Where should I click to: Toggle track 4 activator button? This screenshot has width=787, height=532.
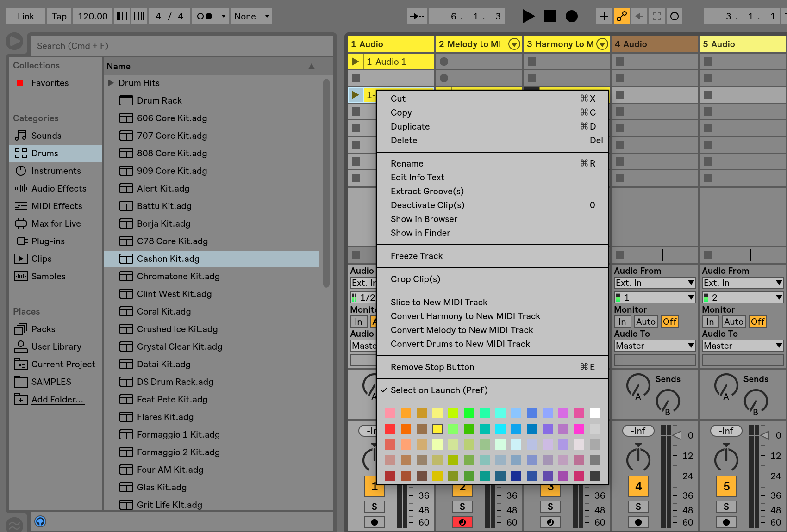(638, 486)
